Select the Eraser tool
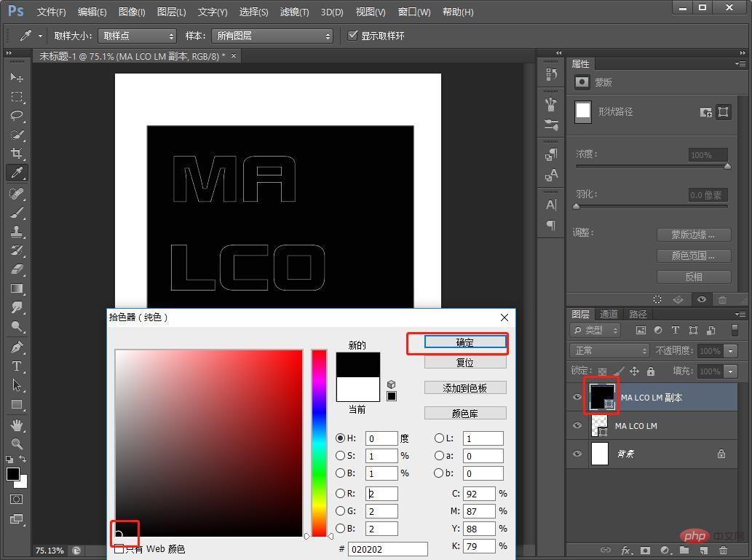Viewport: 752px width, 560px height. point(16,269)
